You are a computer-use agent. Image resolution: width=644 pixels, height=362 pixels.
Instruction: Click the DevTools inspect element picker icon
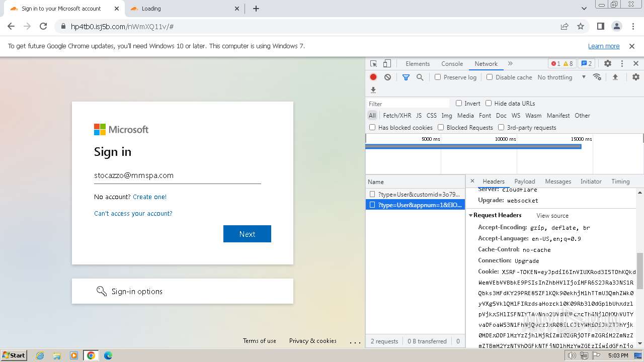(373, 64)
